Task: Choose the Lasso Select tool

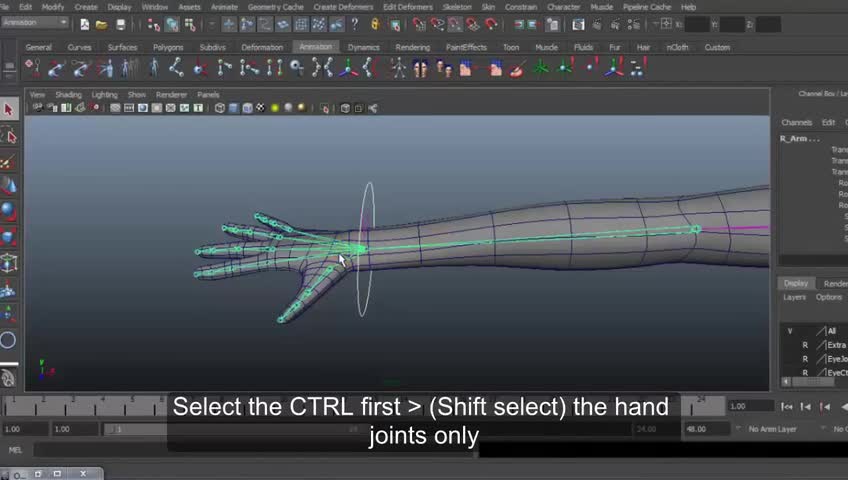Action: pos(9,136)
